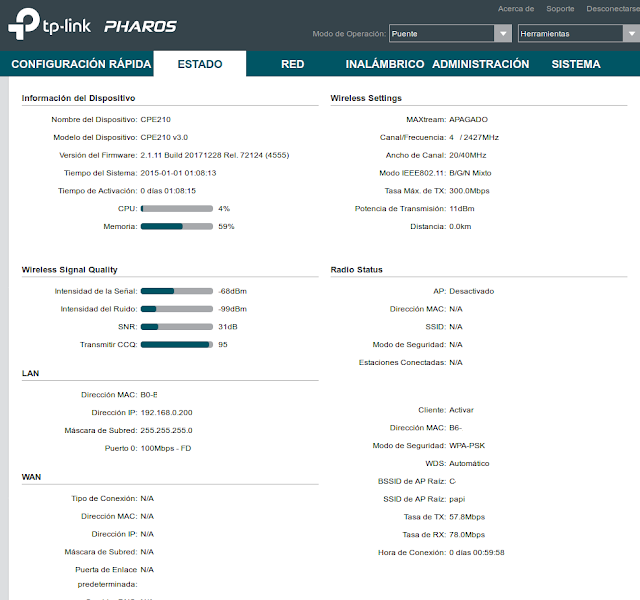Viewport: 640px width, 600px height.
Task: Click connection time 0 días 00:59:58
Action: point(477,553)
